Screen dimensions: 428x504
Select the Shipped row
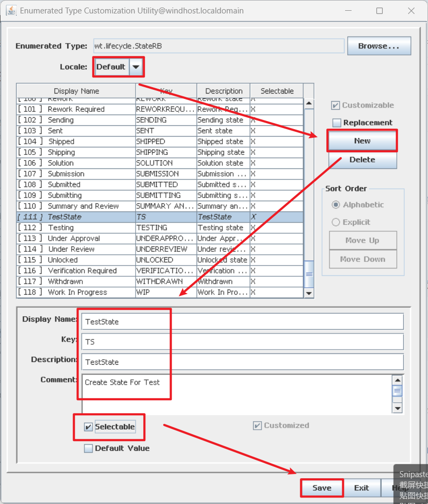click(160, 141)
